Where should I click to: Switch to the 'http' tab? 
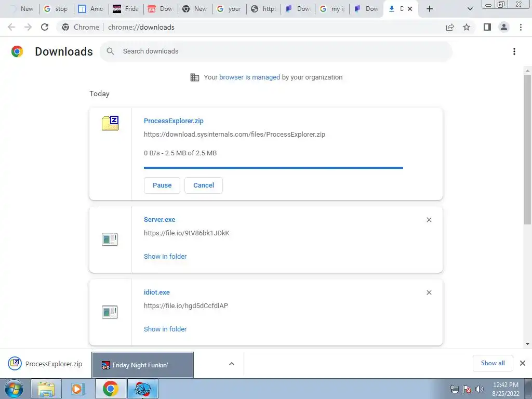coord(263,9)
